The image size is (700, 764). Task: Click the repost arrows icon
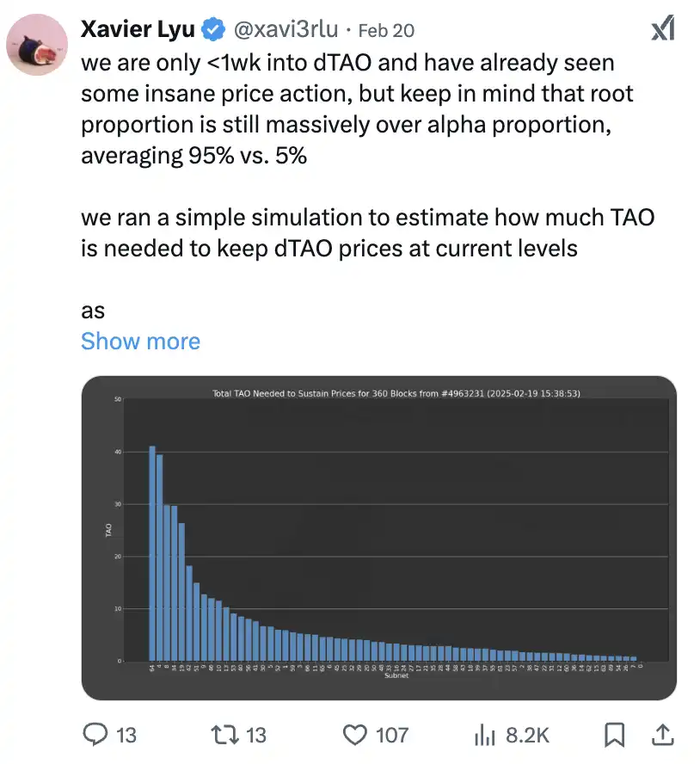[225, 734]
